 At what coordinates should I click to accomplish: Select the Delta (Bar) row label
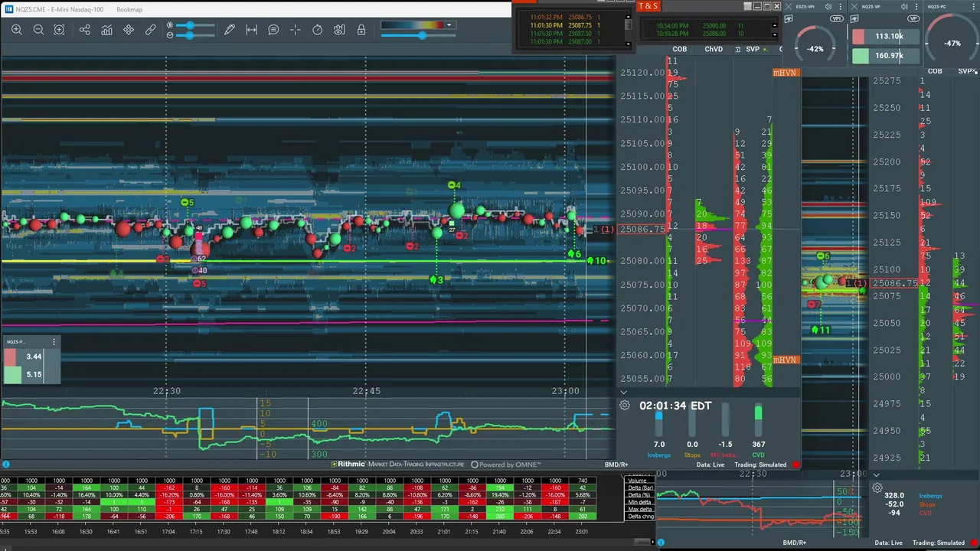(639, 487)
